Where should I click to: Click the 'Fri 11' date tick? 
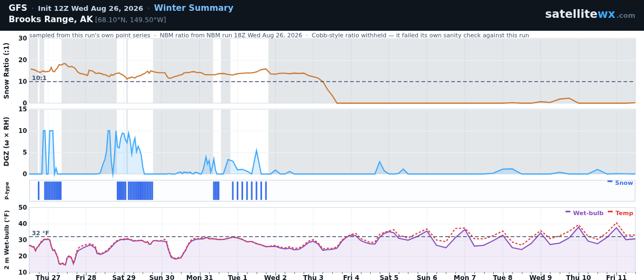pos(616,277)
